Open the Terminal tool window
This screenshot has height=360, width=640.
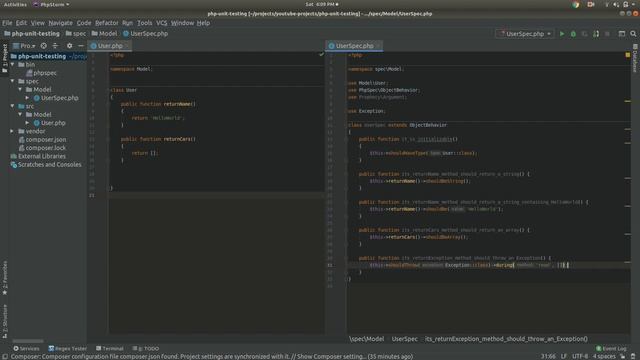(x=109, y=349)
